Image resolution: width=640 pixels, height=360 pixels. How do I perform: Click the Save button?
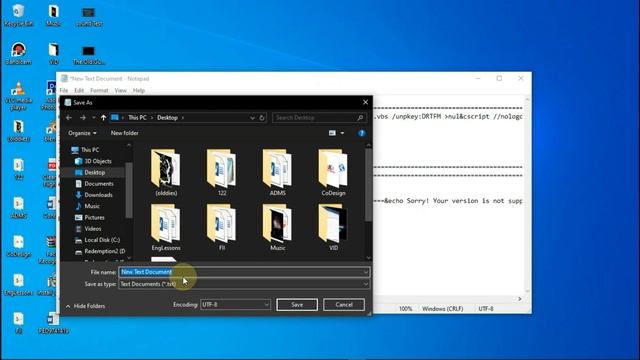297,304
